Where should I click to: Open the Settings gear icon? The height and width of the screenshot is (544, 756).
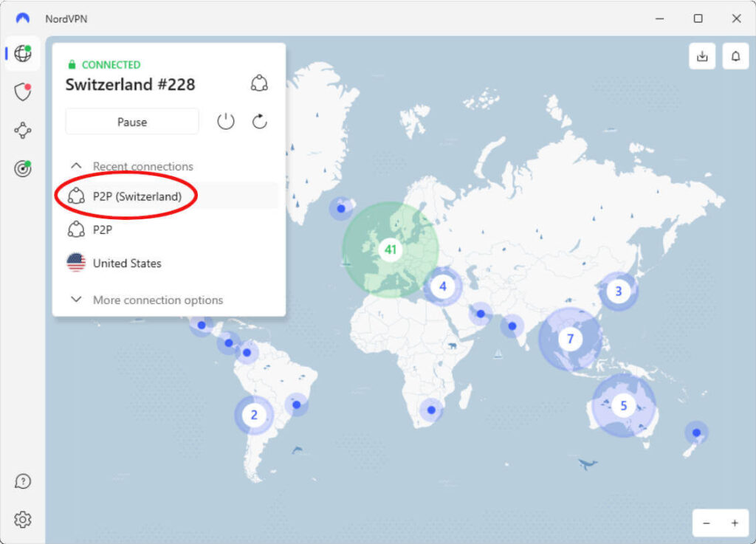(x=23, y=520)
